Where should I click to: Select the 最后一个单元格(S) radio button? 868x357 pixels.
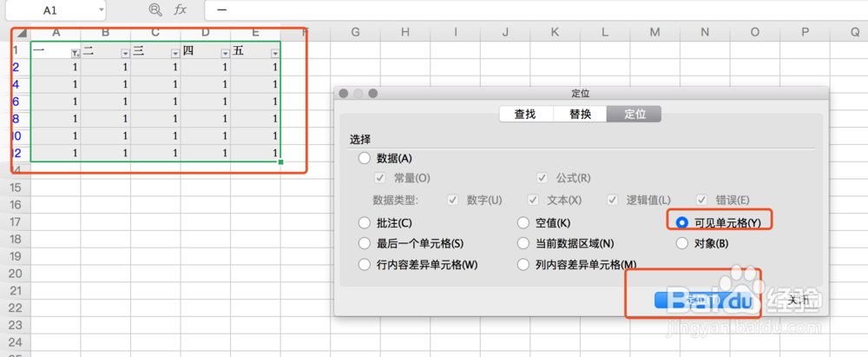click(365, 243)
